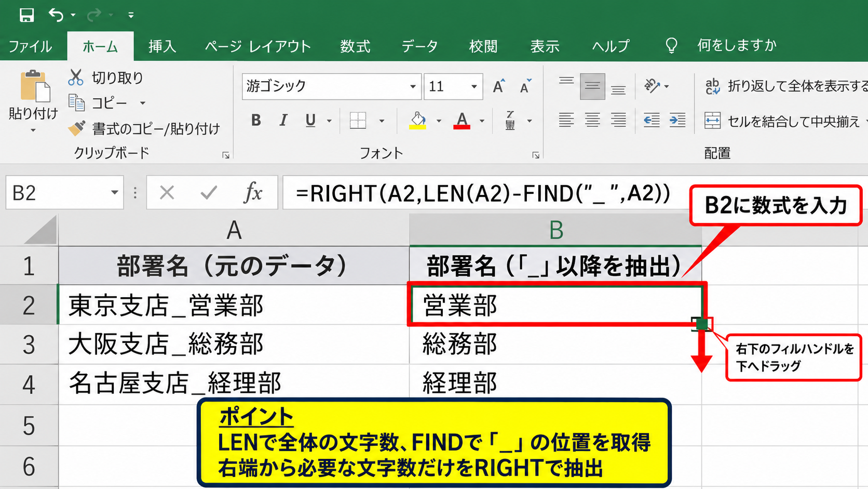Toggle 折り返して全体を表示する wrap text
Screen dimensions: 868x489
(x=786, y=86)
